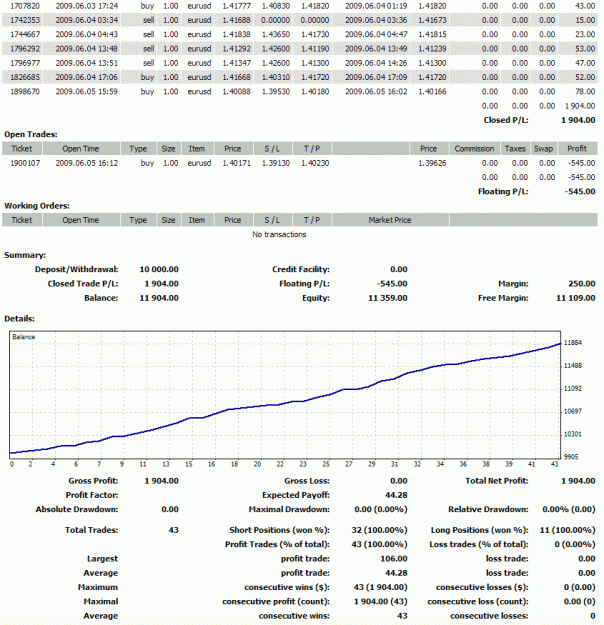Click Free Margin value 11 109.00
The height and width of the screenshot is (625, 604).
(x=576, y=298)
